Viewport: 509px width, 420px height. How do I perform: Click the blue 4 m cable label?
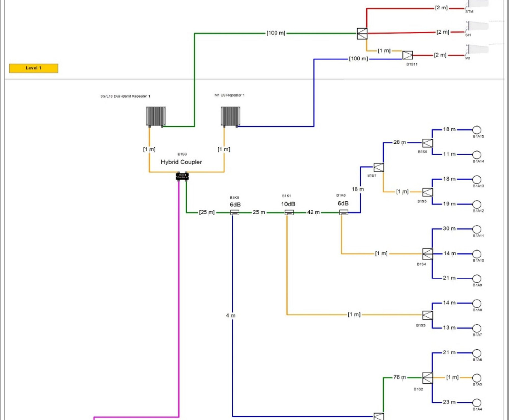[231, 316]
